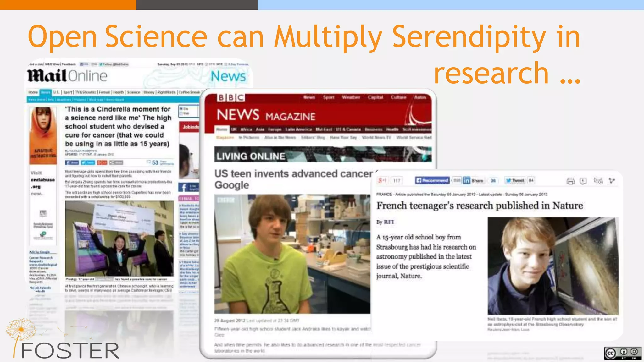Click the Facebook share button under Mail headline
Screen dimensions: 644x362
pos(72,162)
